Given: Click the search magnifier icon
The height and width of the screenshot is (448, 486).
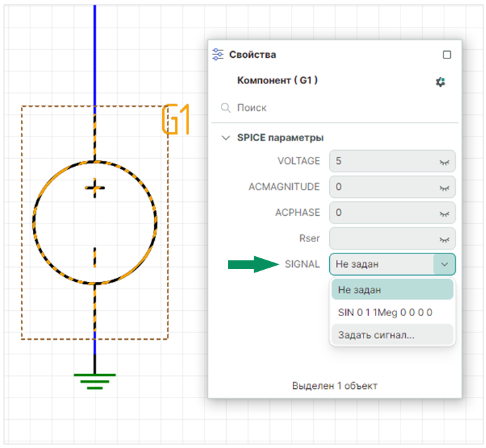Looking at the screenshot, I should tap(226, 108).
